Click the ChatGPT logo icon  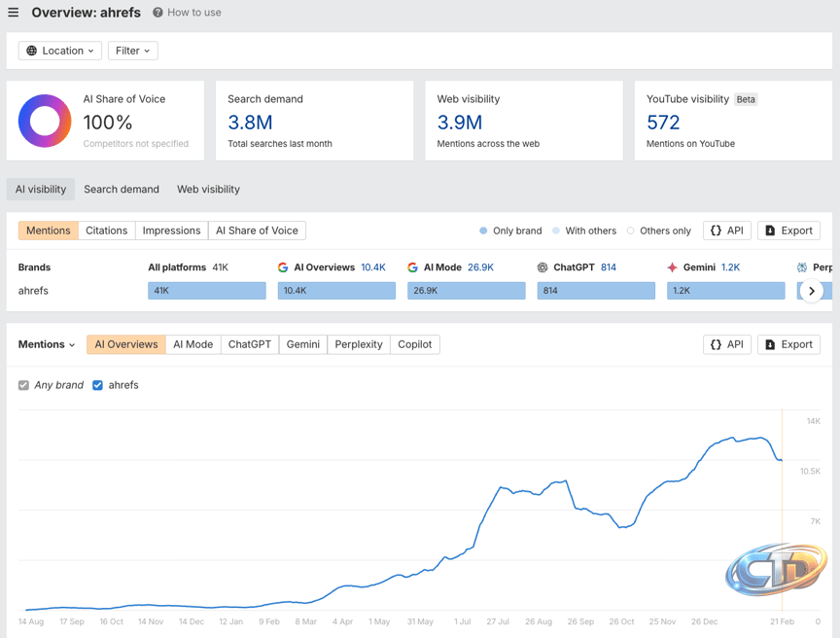pos(542,267)
